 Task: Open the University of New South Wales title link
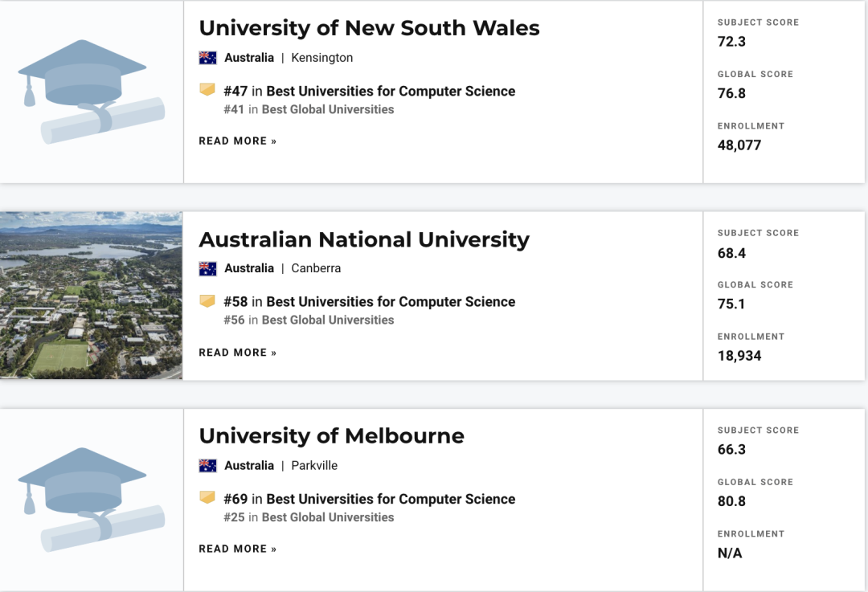(x=369, y=28)
